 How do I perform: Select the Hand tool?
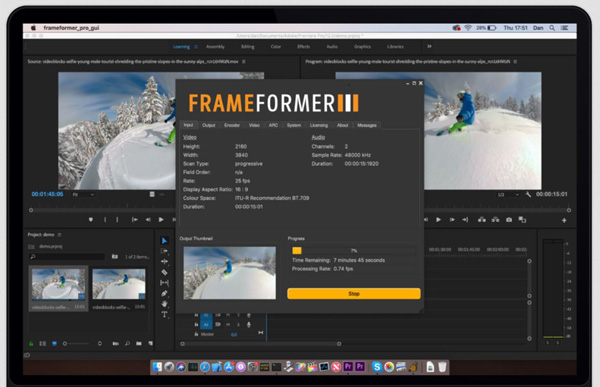click(164, 304)
